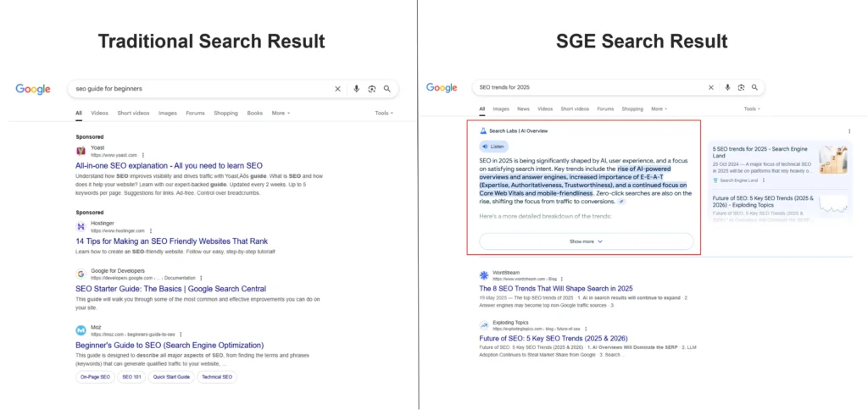
Task: Click magnifier search icon beside "SEO trends for 2025"
Action: (x=756, y=87)
